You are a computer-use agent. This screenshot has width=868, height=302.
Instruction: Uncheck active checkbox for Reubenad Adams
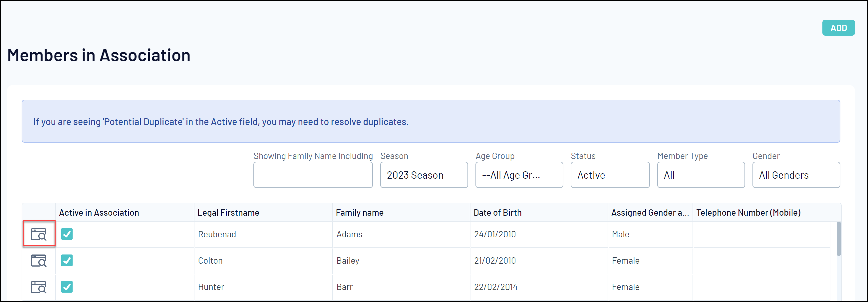pyautogui.click(x=67, y=234)
